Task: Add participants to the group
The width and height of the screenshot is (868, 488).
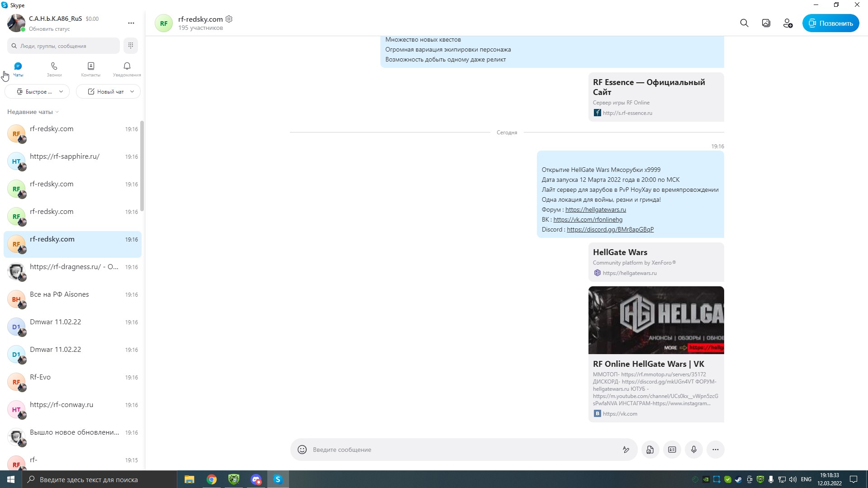Action: click(x=787, y=23)
